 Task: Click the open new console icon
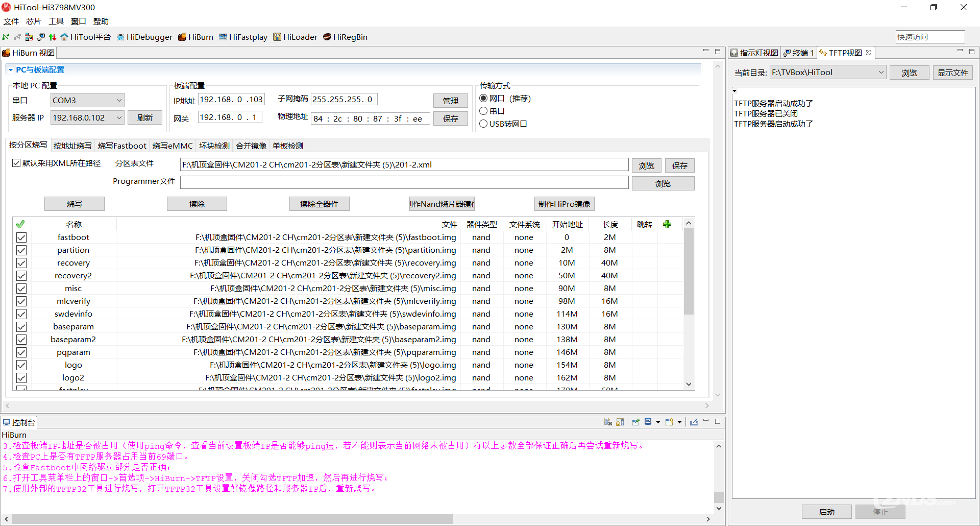click(669, 422)
